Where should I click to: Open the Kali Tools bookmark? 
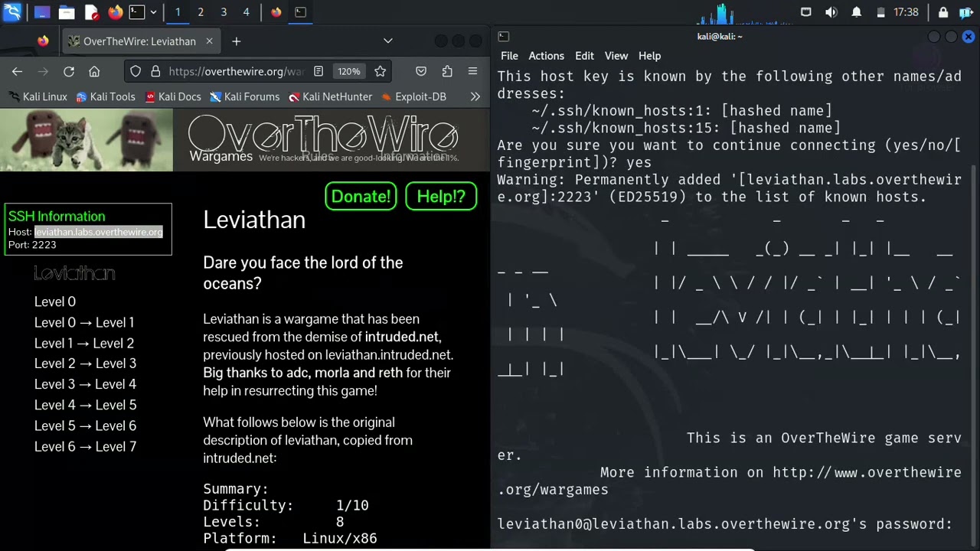coord(106,97)
